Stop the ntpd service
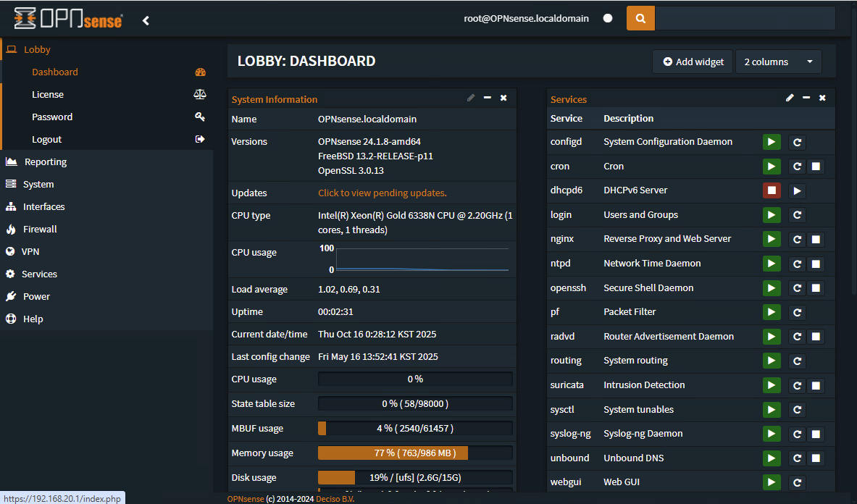This screenshot has height=504, width=857. click(816, 264)
